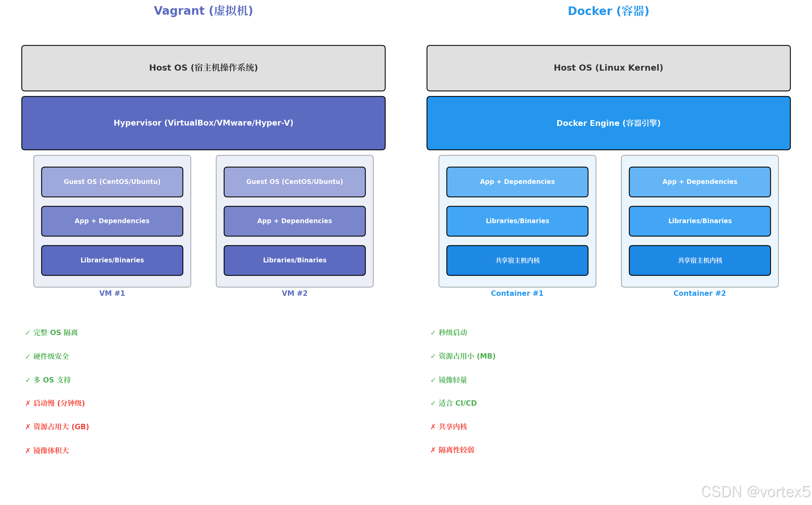Click the "镜像体积大" drawback line
Image resolution: width=812 pixels, height=505 pixels.
[47, 451]
